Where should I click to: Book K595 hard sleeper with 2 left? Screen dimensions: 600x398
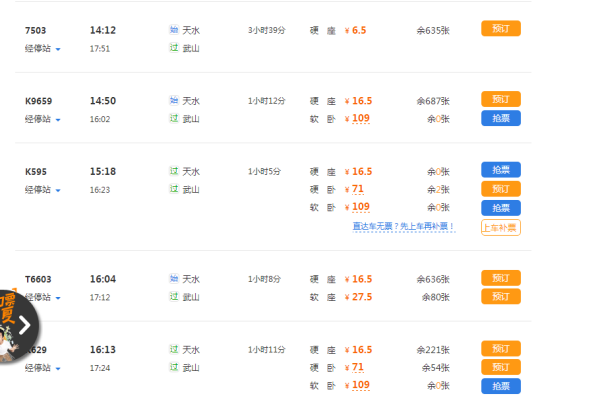tap(501, 189)
